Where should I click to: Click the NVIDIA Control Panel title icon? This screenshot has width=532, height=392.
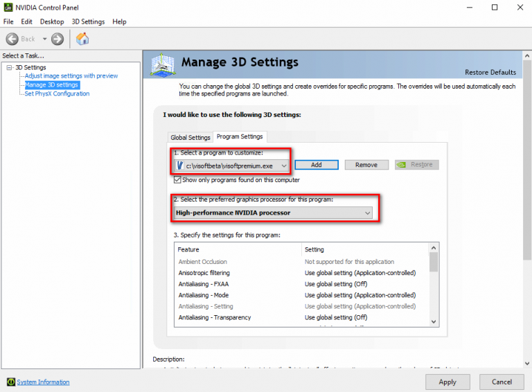[x=8, y=7]
